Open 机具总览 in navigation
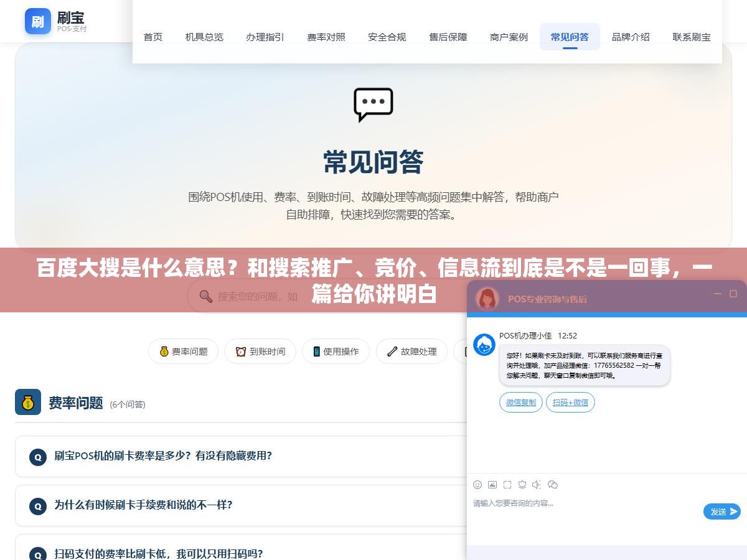The height and width of the screenshot is (560, 747). click(204, 37)
